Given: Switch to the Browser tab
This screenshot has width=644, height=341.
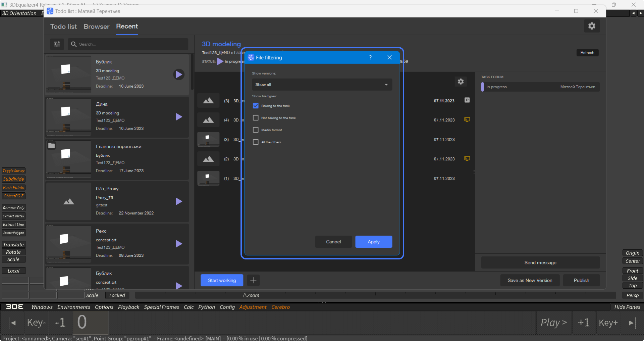Looking at the screenshot, I should pos(96,27).
